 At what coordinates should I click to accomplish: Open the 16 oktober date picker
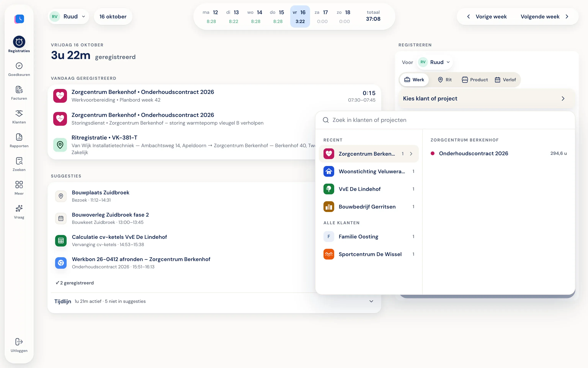[113, 16]
